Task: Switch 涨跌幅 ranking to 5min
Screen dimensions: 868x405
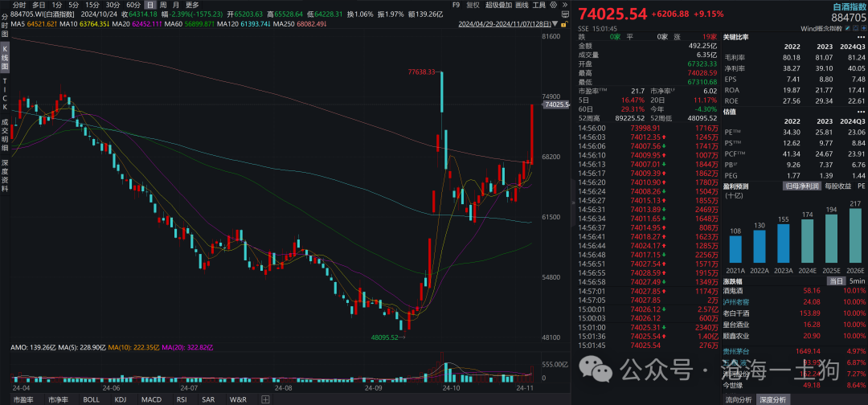Action: click(857, 280)
